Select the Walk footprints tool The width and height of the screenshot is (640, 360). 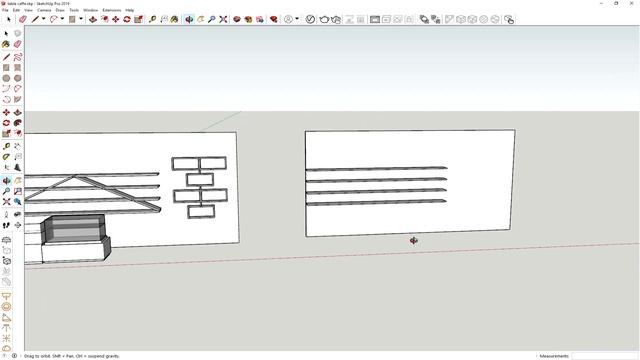point(6,225)
